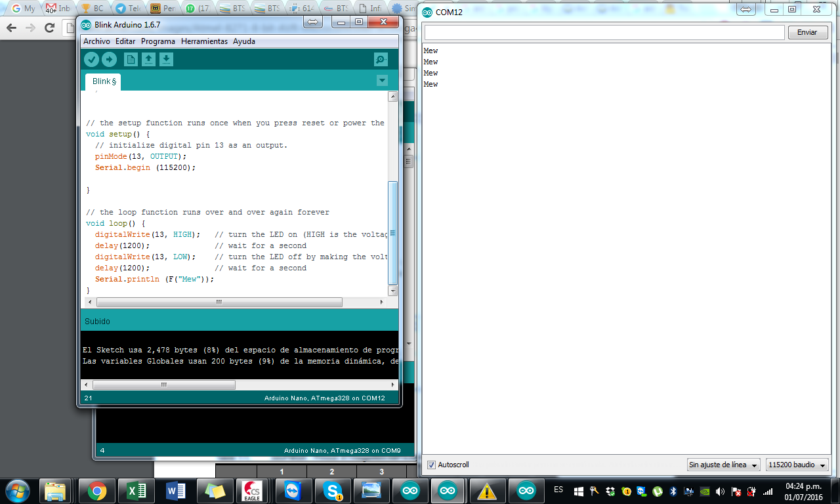Verify the sketch with the checkmark icon
This screenshot has height=504, width=840.
[x=92, y=59]
